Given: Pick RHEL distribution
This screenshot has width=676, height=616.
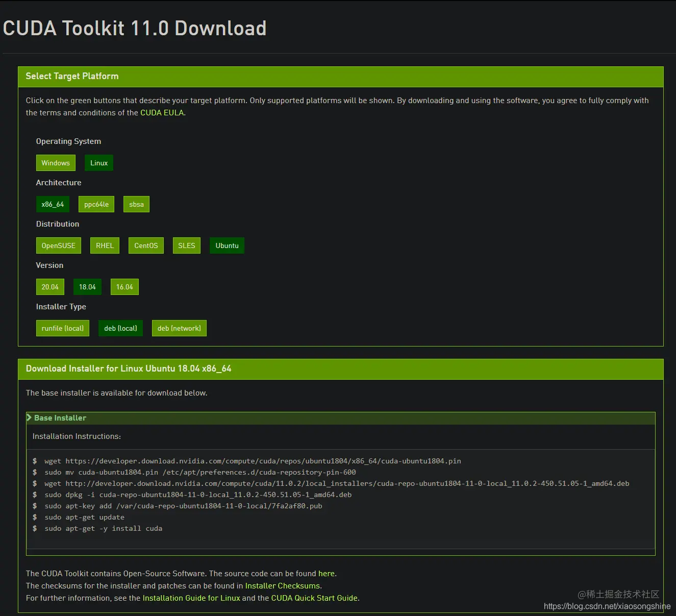Looking at the screenshot, I should tap(105, 245).
